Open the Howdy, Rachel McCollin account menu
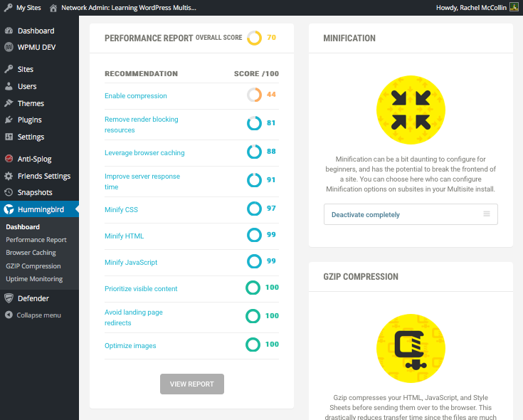Viewport: 523px width, 420px height. (x=477, y=8)
